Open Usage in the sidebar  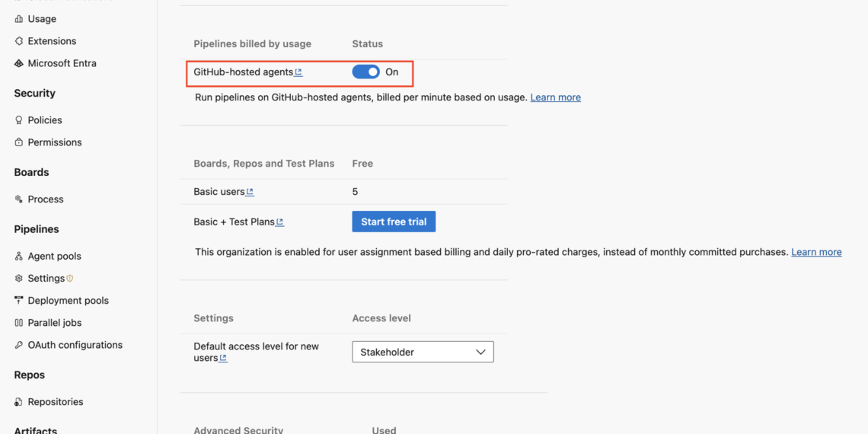pos(42,19)
